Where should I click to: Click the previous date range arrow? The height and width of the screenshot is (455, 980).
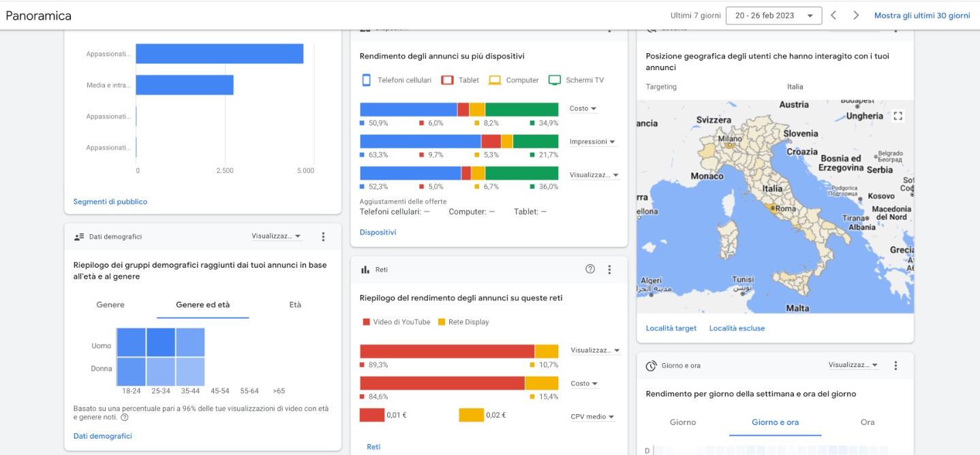click(833, 15)
